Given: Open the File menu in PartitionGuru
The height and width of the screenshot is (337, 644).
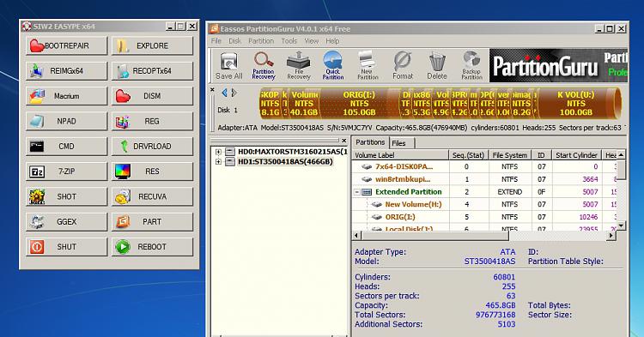Looking at the screenshot, I should [x=216, y=41].
